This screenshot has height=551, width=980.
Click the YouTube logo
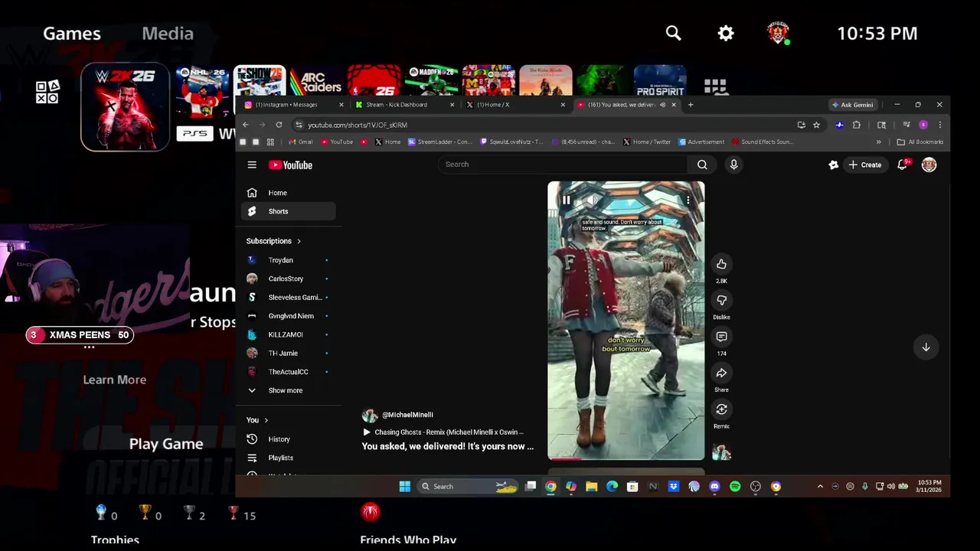[290, 165]
